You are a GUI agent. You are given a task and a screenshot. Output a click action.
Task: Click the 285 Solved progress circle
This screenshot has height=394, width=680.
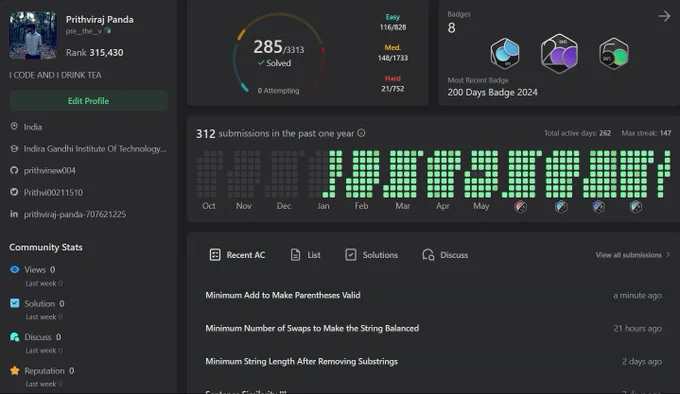[x=278, y=52]
